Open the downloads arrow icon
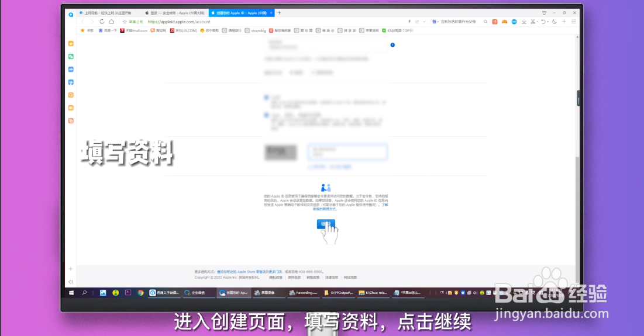644x336 pixels. (524, 22)
